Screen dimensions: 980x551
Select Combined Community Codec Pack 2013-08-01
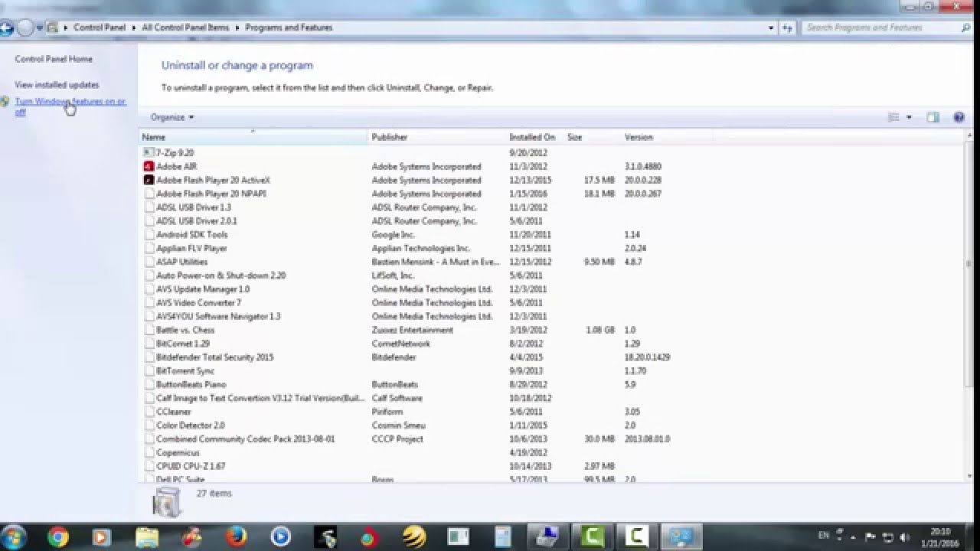pyautogui.click(x=246, y=439)
